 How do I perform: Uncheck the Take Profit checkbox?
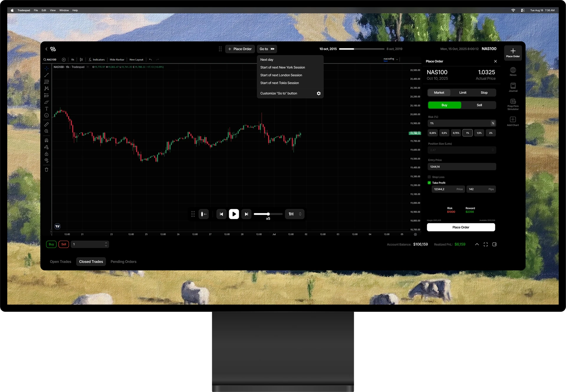point(430,183)
